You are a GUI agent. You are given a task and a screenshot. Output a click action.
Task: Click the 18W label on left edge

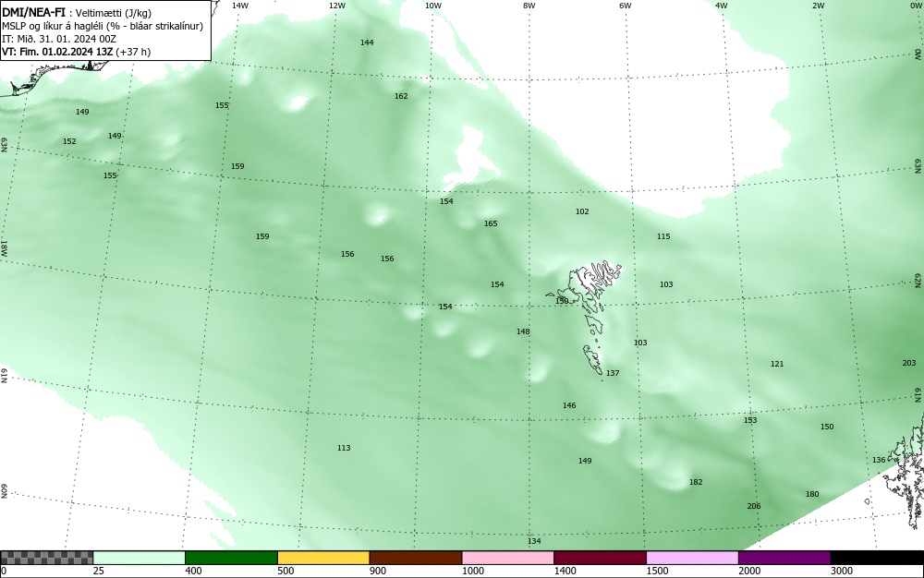[4, 247]
